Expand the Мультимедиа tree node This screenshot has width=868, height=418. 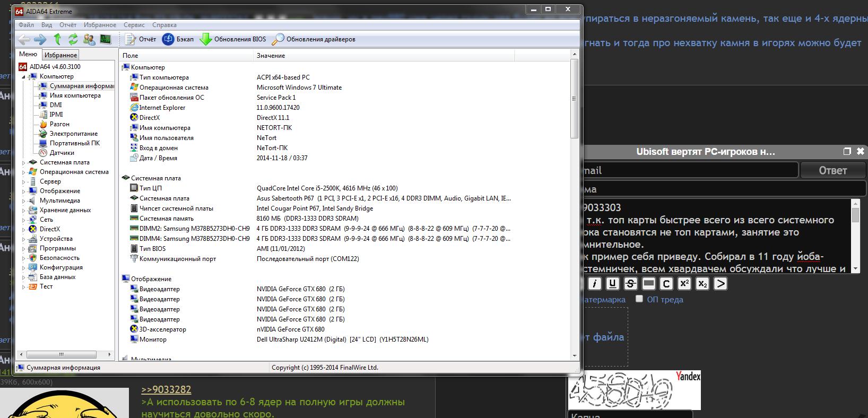pyautogui.click(x=23, y=201)
